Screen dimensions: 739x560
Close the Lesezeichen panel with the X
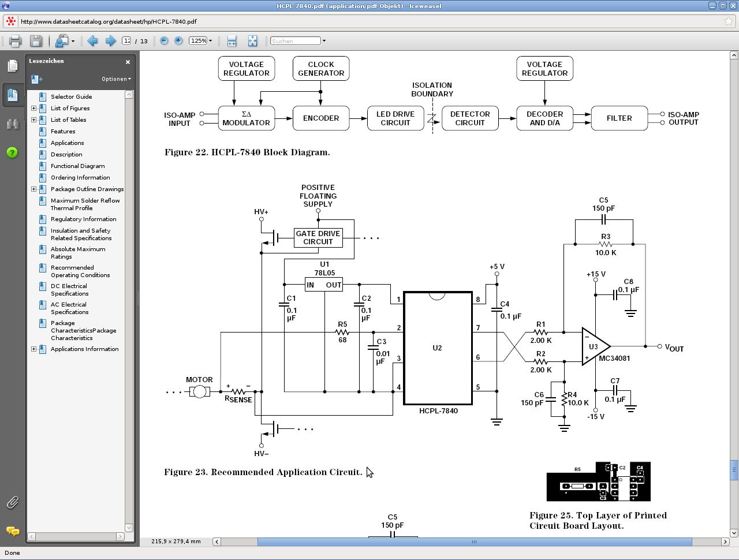[x=128, y=62]
